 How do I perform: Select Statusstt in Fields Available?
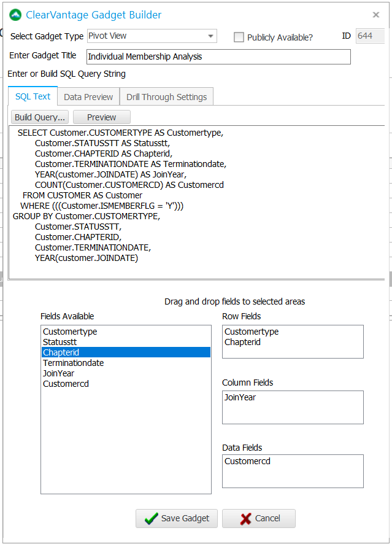point(126,342)
